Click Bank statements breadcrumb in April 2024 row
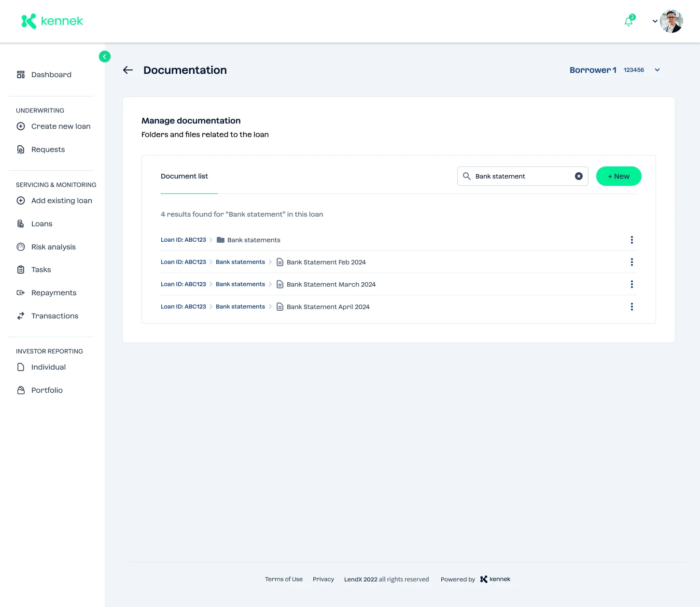The height and width of the screenshot is (607, 700). click(240, 306)
